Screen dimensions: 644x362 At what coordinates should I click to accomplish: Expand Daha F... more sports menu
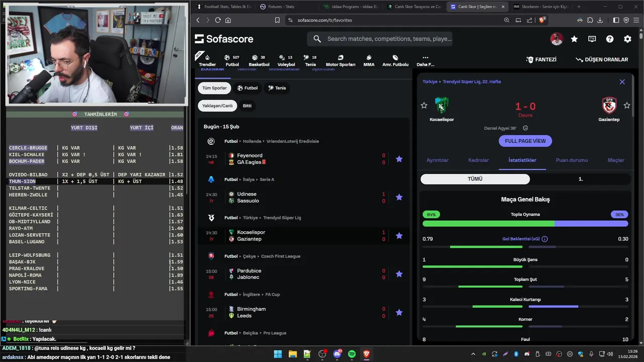click(x=425, y=60)
